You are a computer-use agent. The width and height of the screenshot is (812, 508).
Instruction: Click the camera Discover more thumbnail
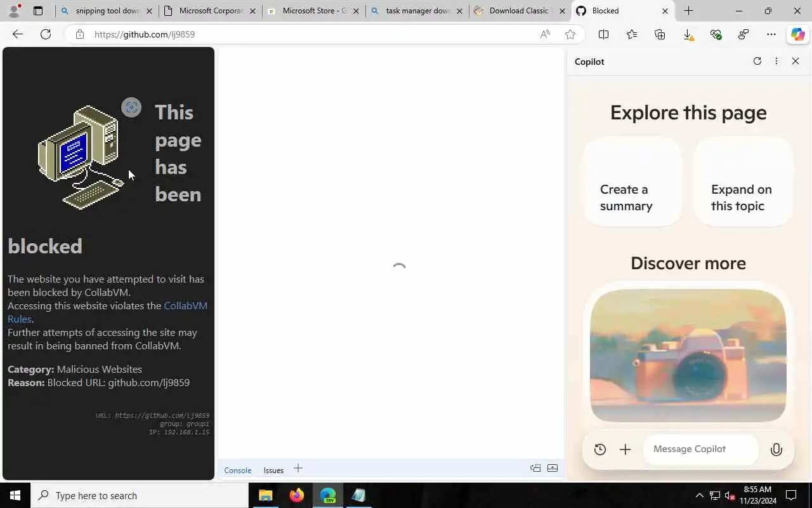[688, 355]
